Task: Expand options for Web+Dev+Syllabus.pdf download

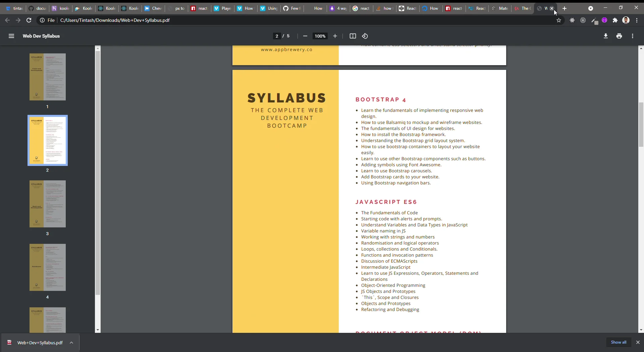Action: tap(71, 343)
